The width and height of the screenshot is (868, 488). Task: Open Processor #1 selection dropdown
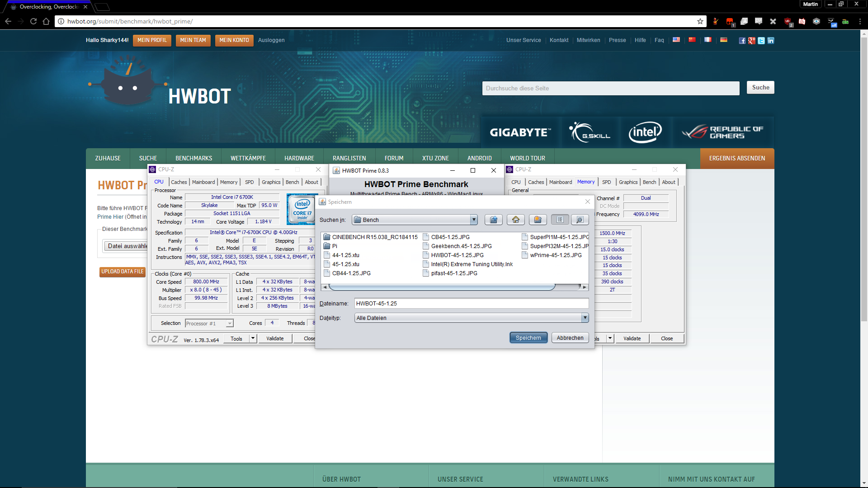[209, 323]
